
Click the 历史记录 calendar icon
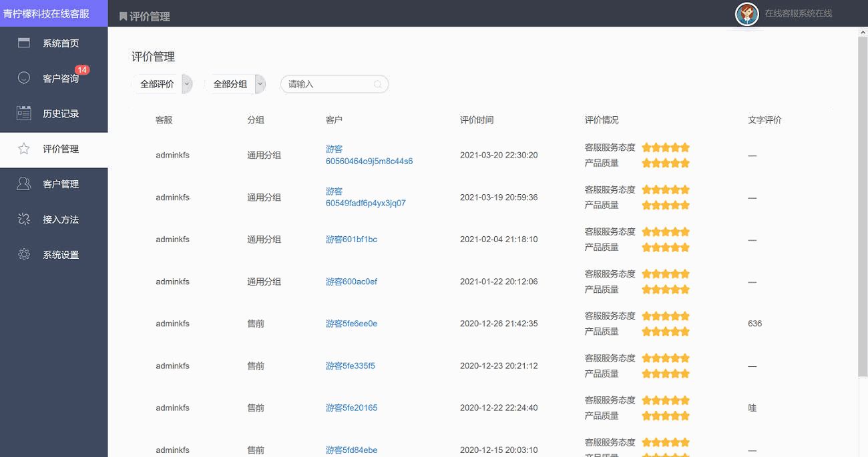(x=24, y=113)
